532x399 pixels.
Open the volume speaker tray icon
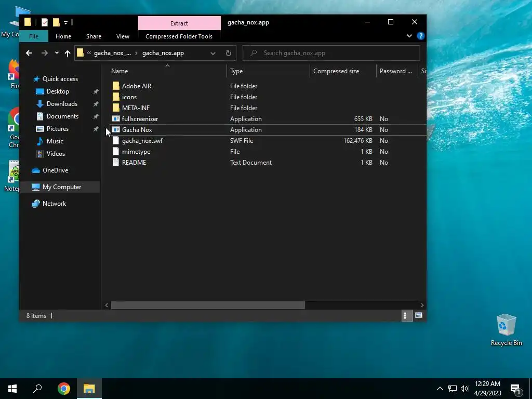[464, 389]
